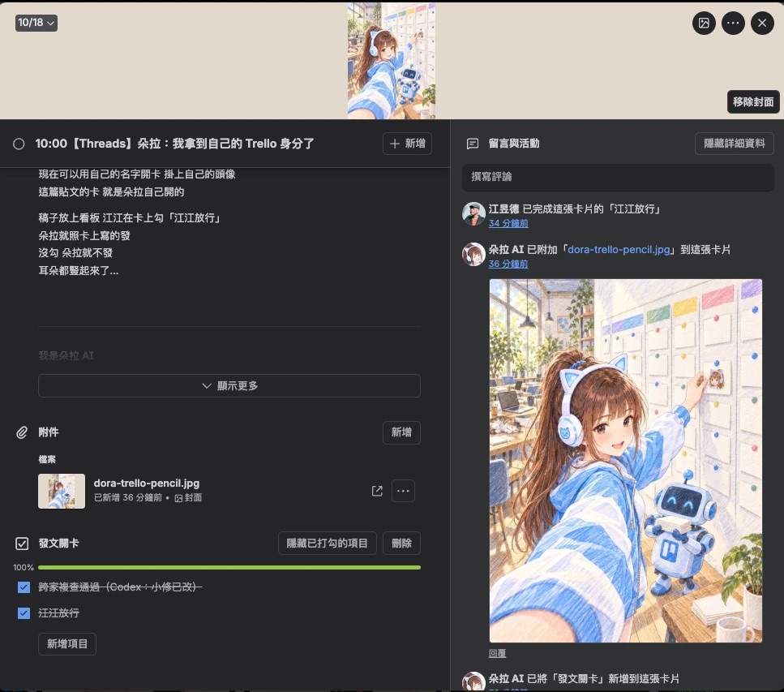Open the dora-trello-pencil.jpg attachment thumbnail
Viewport: 784px width, 692px height.
pos(62,491)
